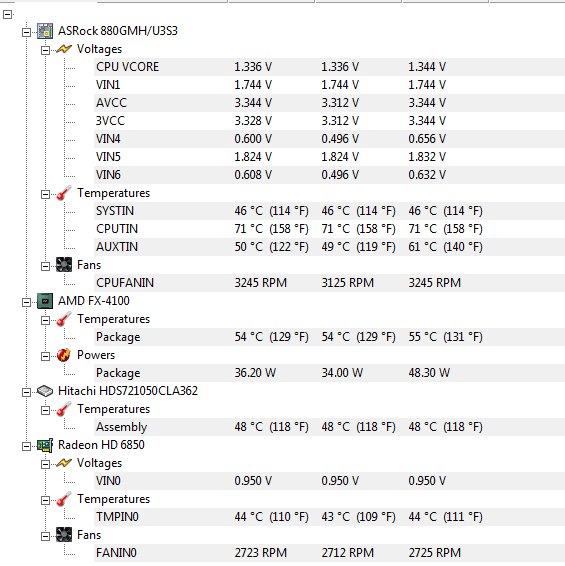Select the AUXTIN temperature row
This screenshot has width=565, height=566.
point(329,247)
